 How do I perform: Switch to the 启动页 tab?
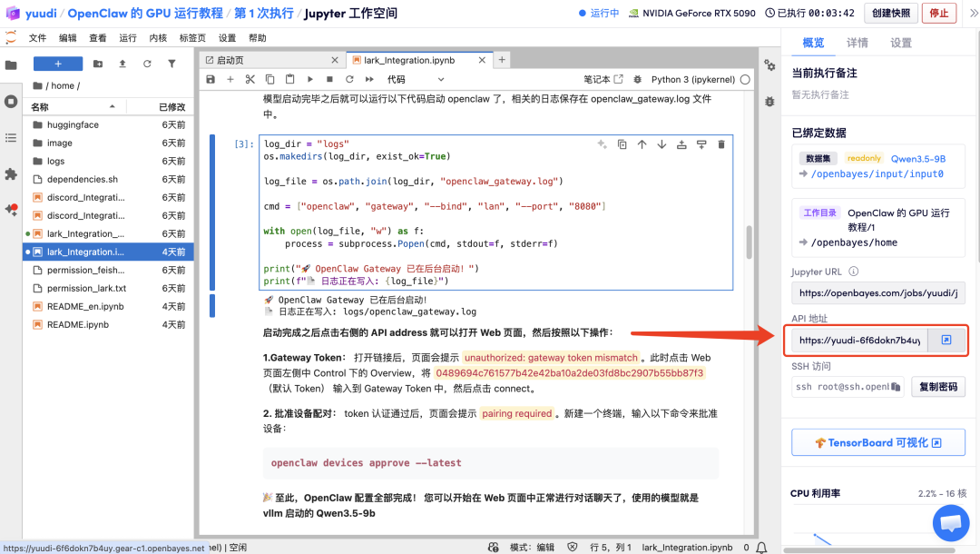272,60
